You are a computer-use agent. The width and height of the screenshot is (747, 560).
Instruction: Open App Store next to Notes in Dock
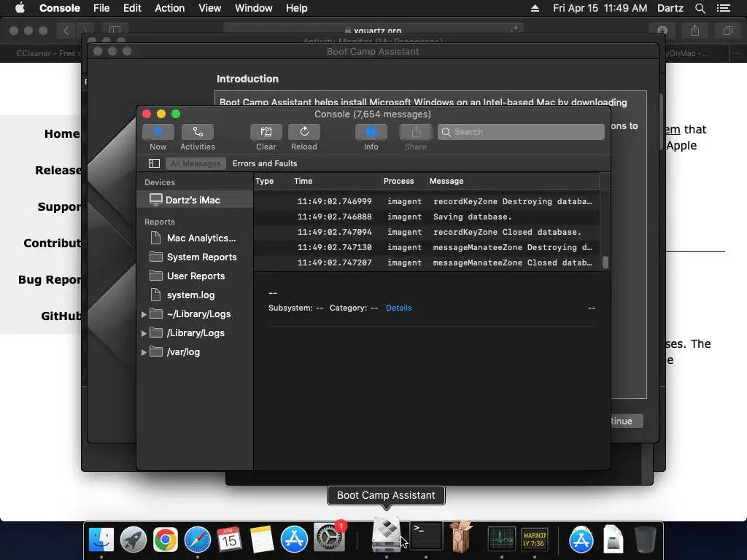tap(295, 540)
